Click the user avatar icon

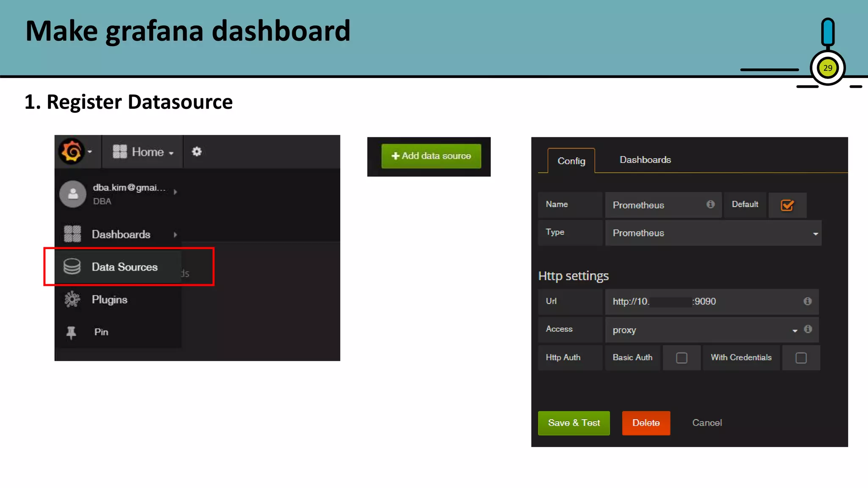(x=73, y=194)
